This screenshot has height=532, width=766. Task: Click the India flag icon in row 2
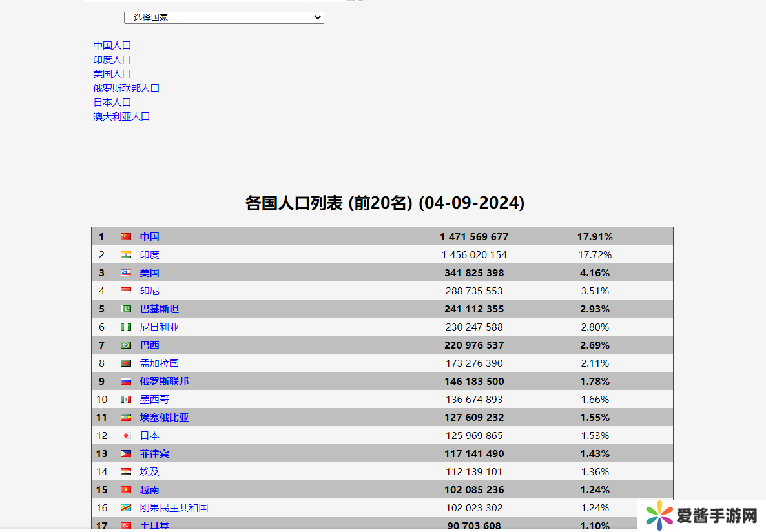pyautogui.click(x=126, y=255)
